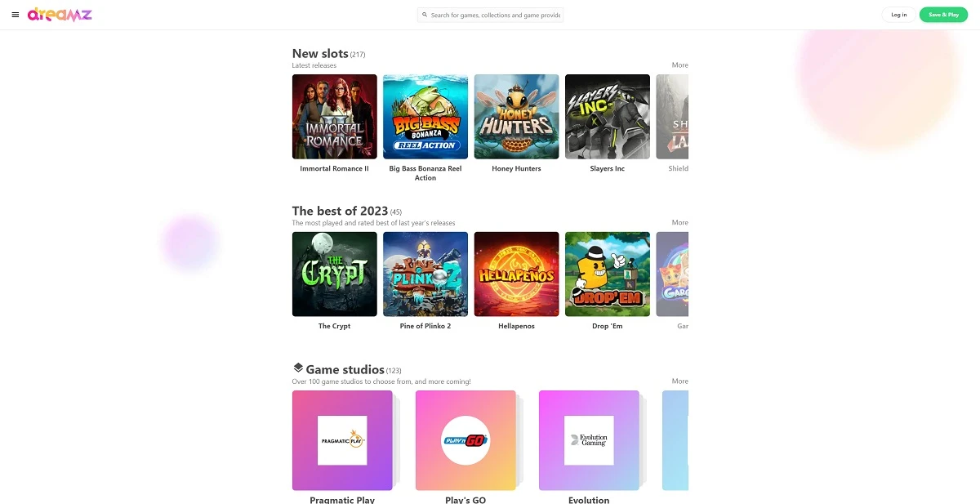The image size is (980, 504).
Task: Open the Big Bass Bonanza Reel Action thumbnail
Action: (x=425, y=117)
